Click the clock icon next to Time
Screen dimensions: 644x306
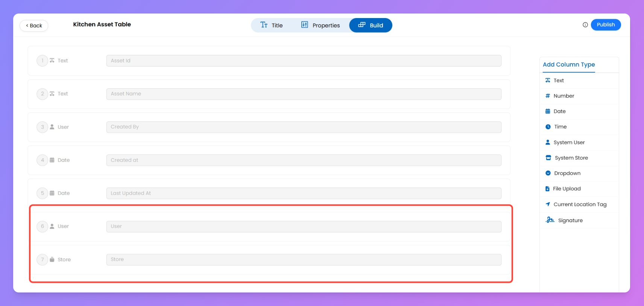coord(548,127)
